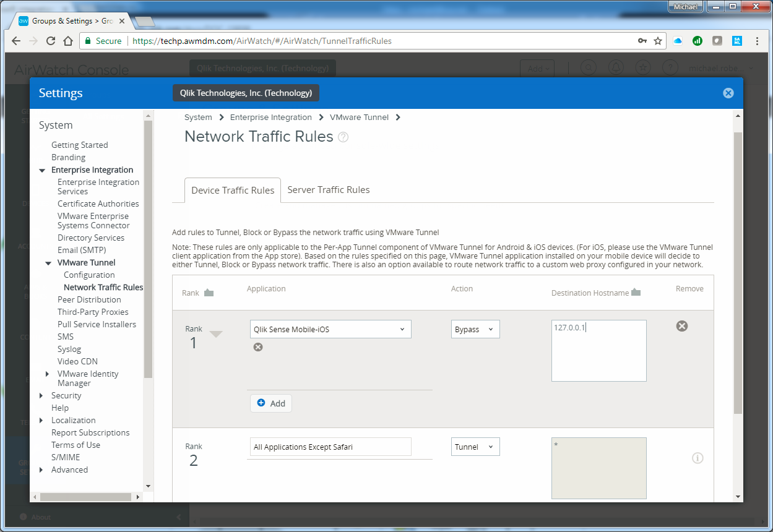Click the VMware Tunnel breadcrumb link
The height and width of the screenshot is (532, 773).
360,117
